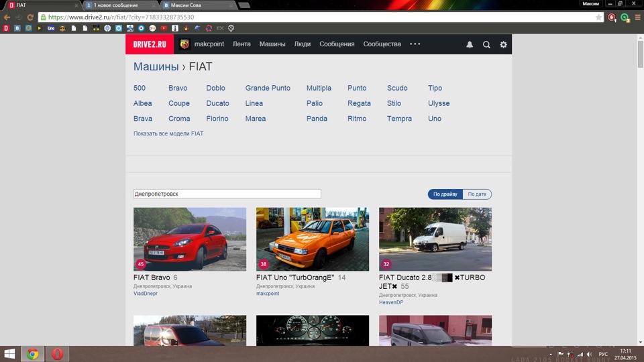Viewport: 644px width, 362px height.
Task: Reload the page with refresh icon
Action: pyautogui.click(x=30, y=17)
